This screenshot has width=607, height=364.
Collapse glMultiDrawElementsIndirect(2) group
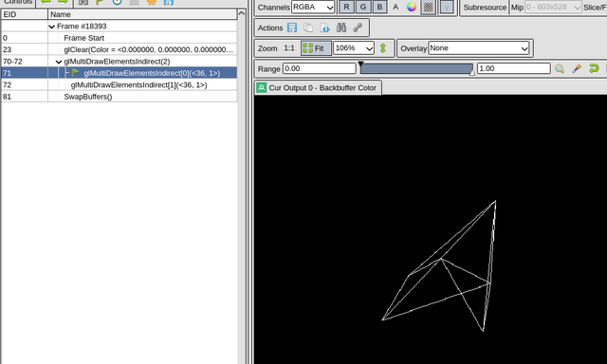click(59, 62)
